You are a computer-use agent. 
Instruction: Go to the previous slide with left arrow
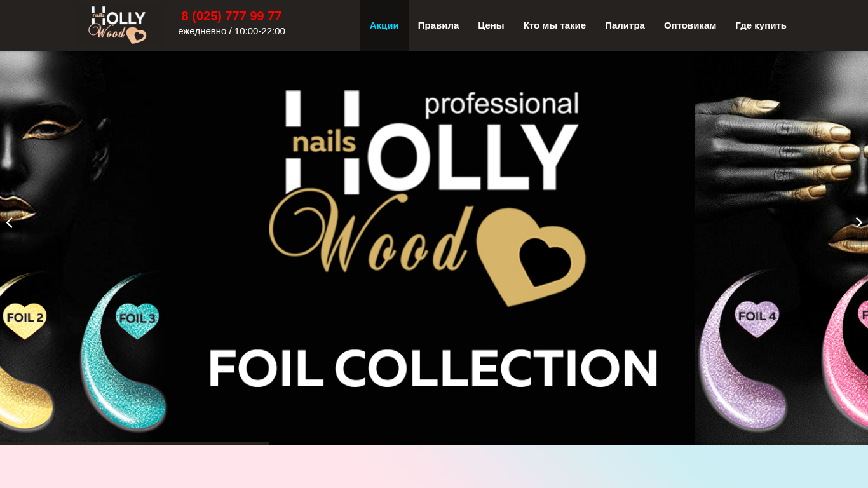[x=10, y=222]
